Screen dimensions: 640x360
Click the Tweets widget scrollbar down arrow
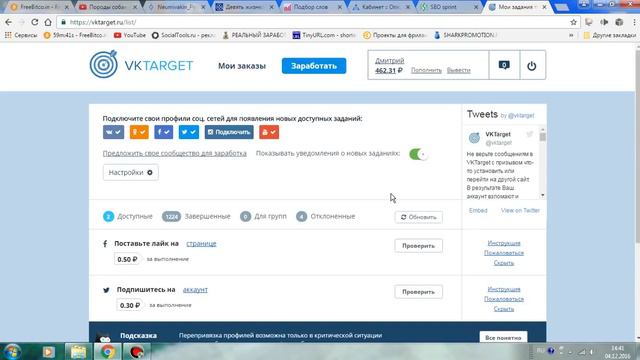coord(542,196)
